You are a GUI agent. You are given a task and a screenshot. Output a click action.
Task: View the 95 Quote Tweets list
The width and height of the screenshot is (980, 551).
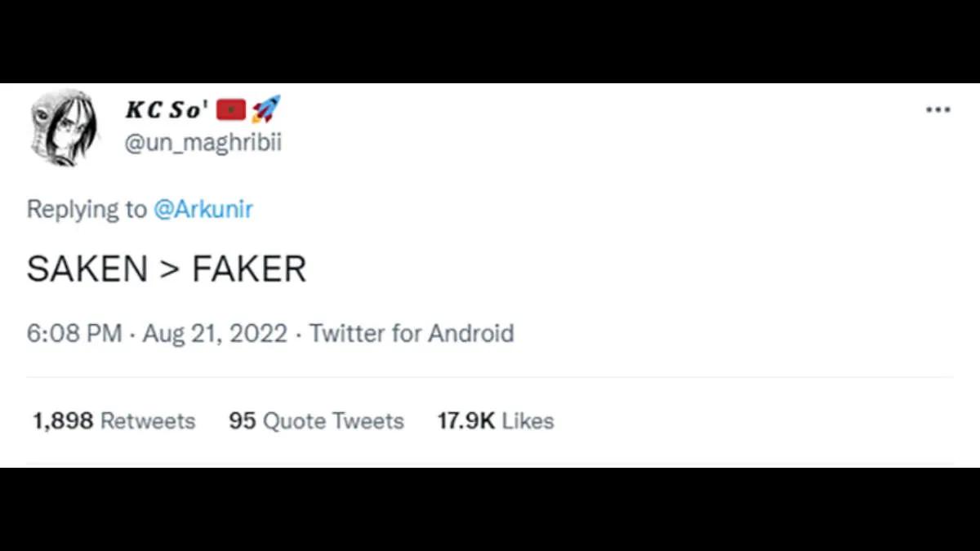click(x=316, y=421)
